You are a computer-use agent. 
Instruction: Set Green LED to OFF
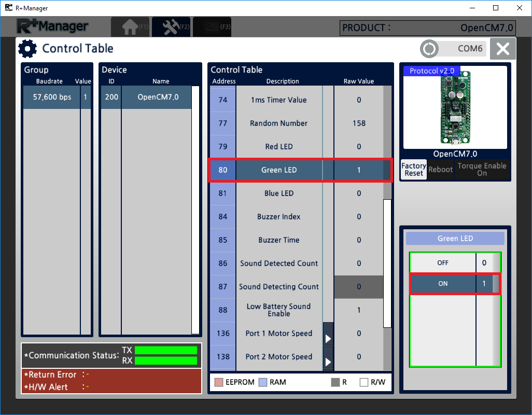[443, 263]
